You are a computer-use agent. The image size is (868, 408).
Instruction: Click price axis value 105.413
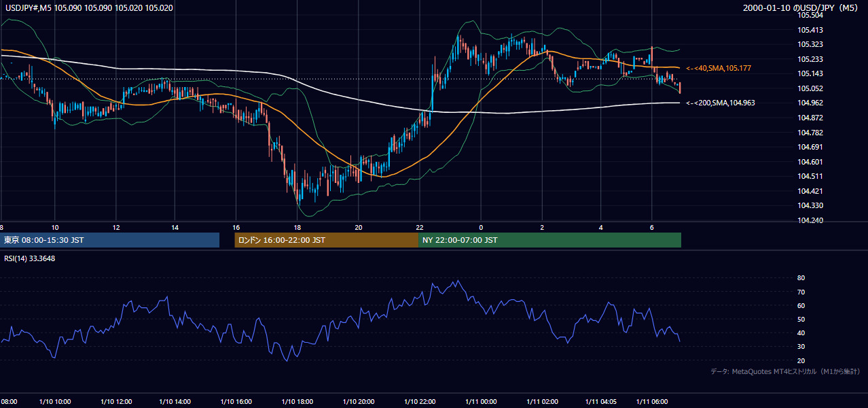pos(810,30)
